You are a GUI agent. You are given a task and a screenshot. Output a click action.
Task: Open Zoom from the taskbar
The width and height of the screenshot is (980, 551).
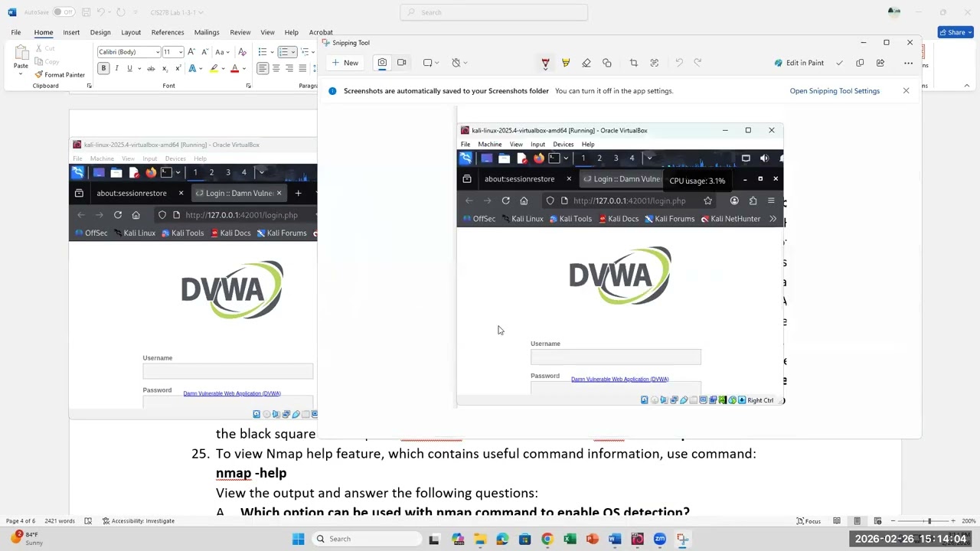coord(660,539)
